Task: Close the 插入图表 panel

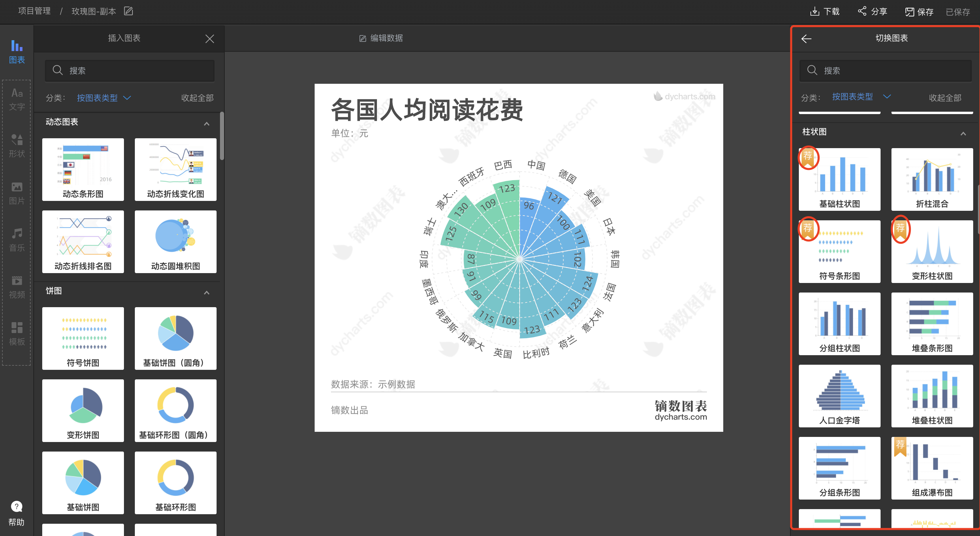Action: [x=210, y=38]
